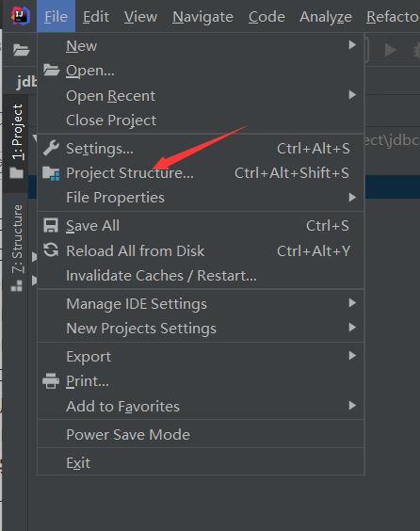Click the Reload All from Disk icon

coord(51,250)
